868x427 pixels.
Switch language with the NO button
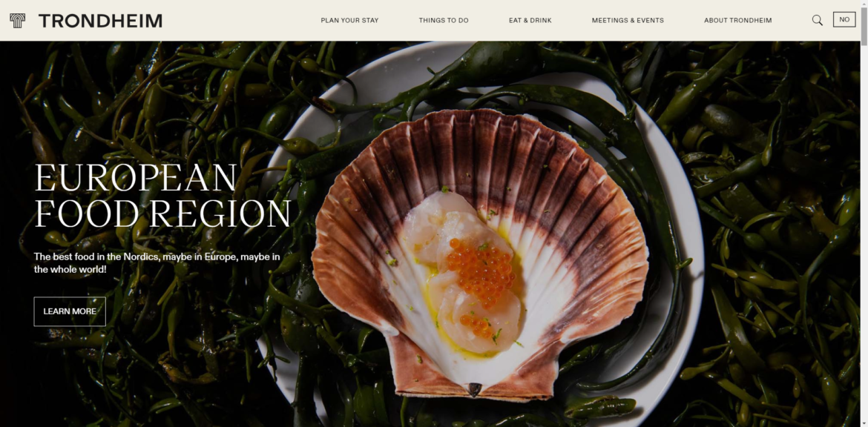tap(844, 20)
